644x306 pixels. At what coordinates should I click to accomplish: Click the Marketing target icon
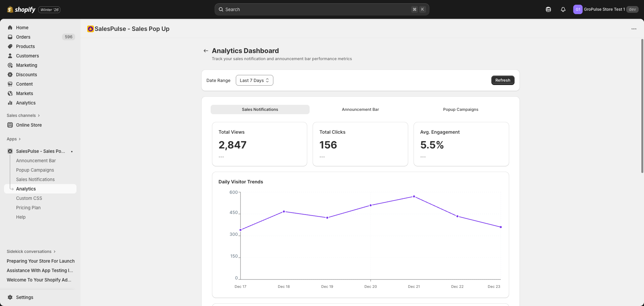pos(10,65)
